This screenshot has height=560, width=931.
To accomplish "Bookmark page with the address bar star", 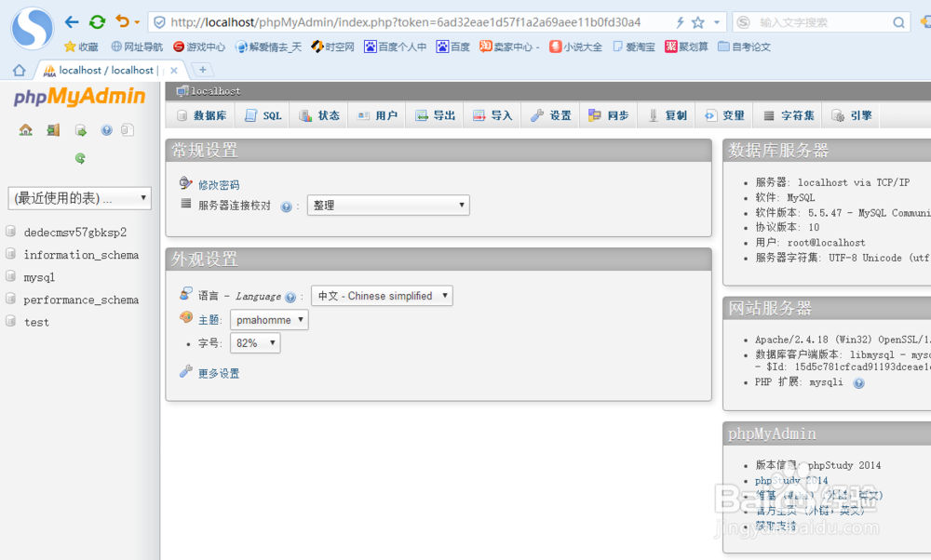I will pos(698,22).
